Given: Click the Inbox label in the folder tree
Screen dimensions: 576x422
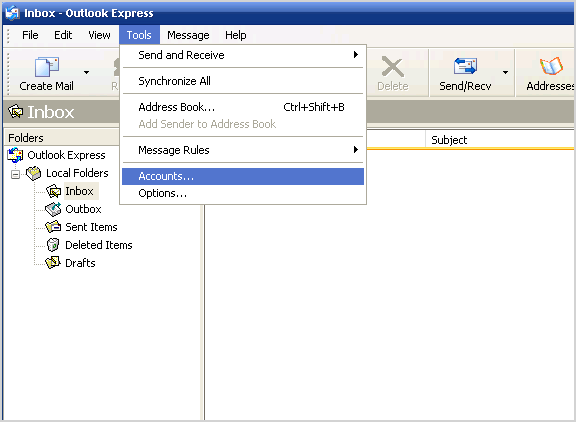Looking at the screenshot, I should (79, 191).
